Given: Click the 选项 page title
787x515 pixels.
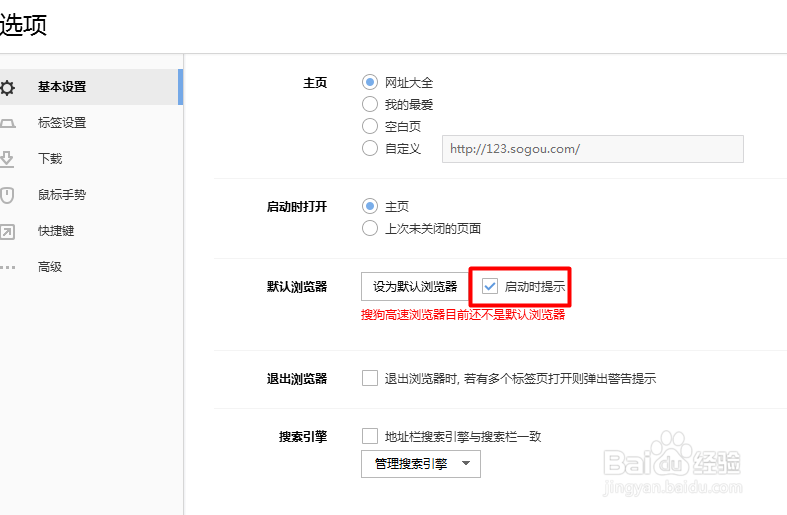Looking at the screenshot, I should click(23, 25).
